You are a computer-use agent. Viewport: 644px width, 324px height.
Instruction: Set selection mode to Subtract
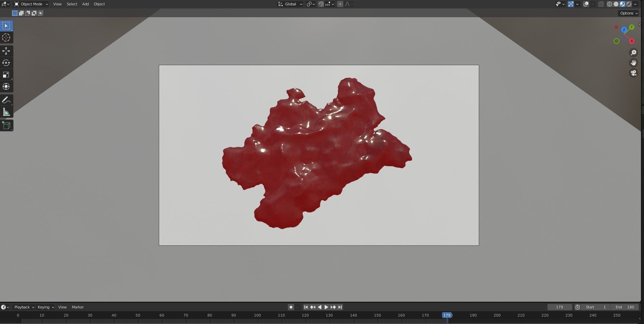coord(28,13)
